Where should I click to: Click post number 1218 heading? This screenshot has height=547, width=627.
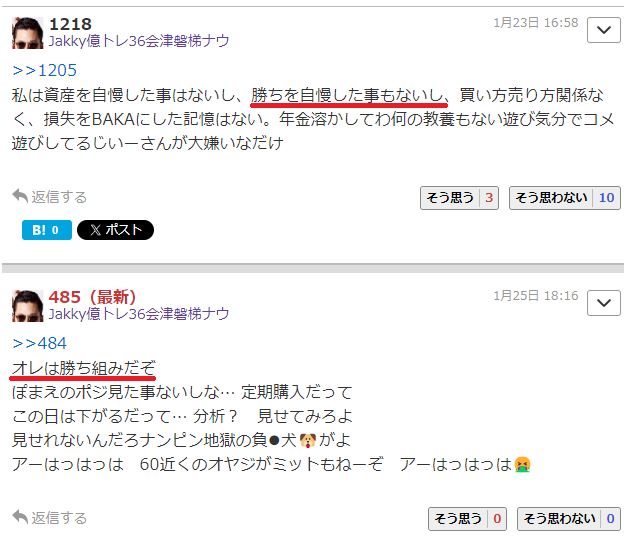[x=70, y=24]
